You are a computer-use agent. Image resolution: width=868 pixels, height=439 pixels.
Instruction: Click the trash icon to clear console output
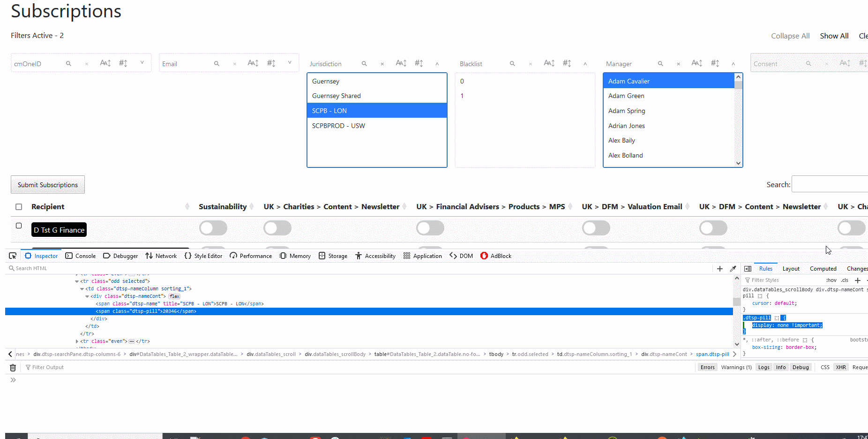(x=13, y=367)
